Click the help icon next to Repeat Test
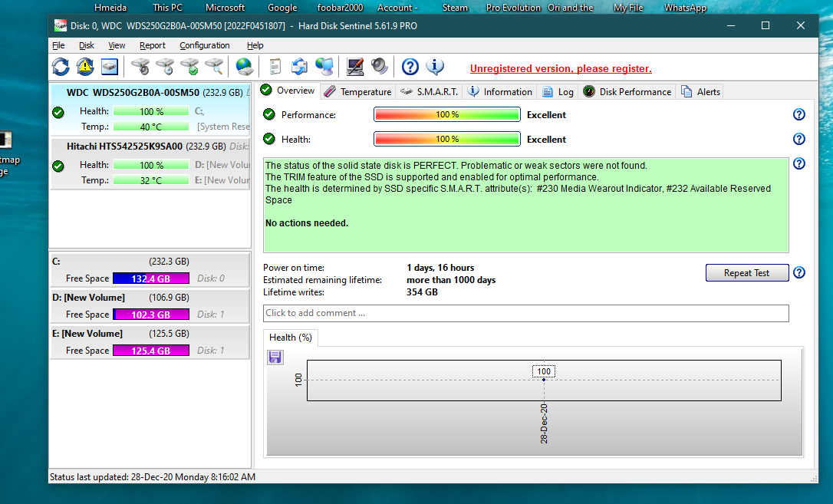This screenshot has height=504, width=833. pyautogui.click(x=799, y=273)
